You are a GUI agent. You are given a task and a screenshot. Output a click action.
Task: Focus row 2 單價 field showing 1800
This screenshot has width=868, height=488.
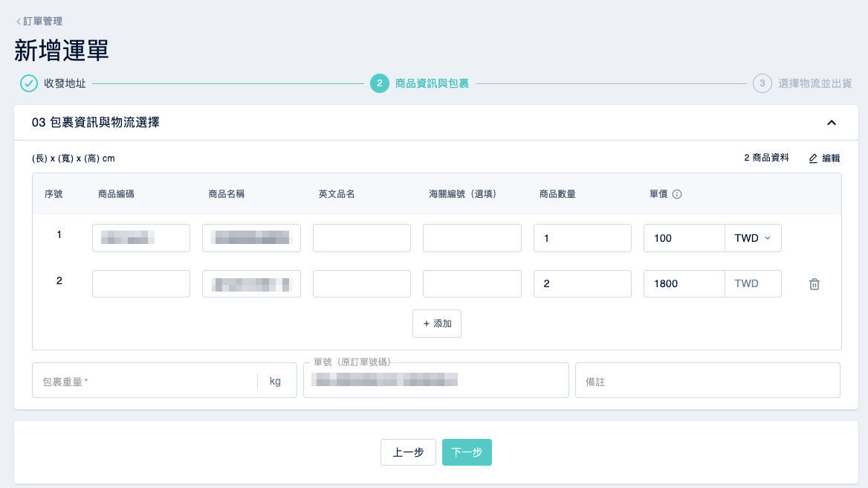tap(684, 283)
